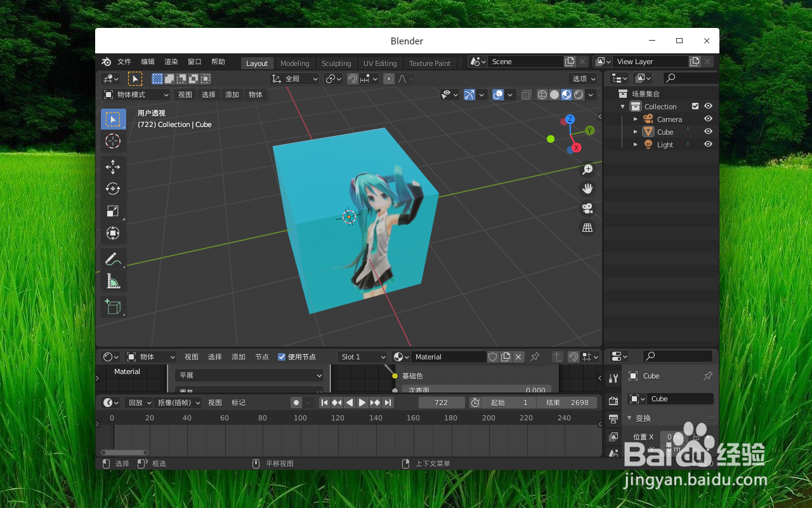Uncheck the 使用节点 checkbox
The height and width of the screenshot is (508, 812).
282,357
